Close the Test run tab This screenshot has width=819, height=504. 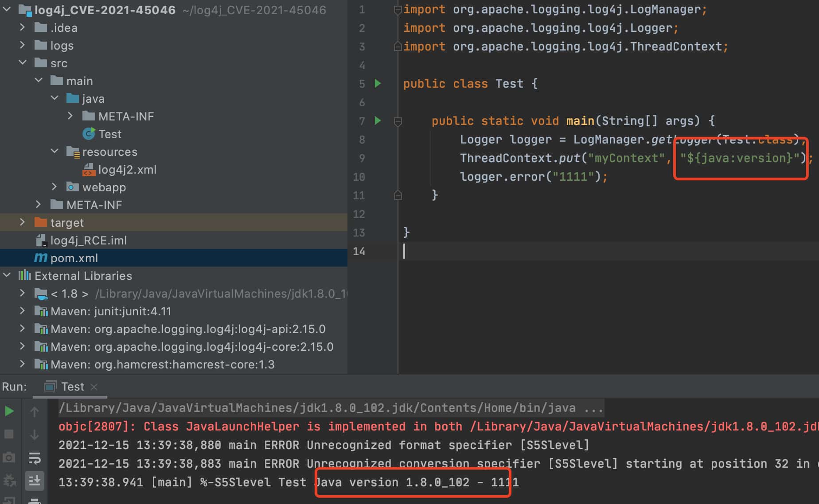pos(94,387)
